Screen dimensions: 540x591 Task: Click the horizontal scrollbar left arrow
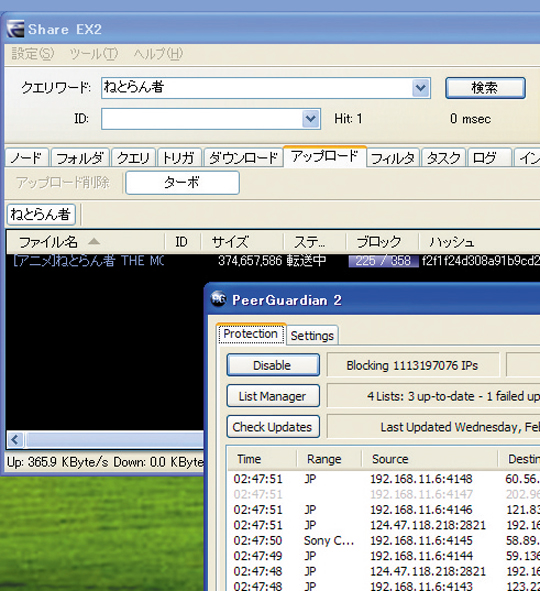15,439
